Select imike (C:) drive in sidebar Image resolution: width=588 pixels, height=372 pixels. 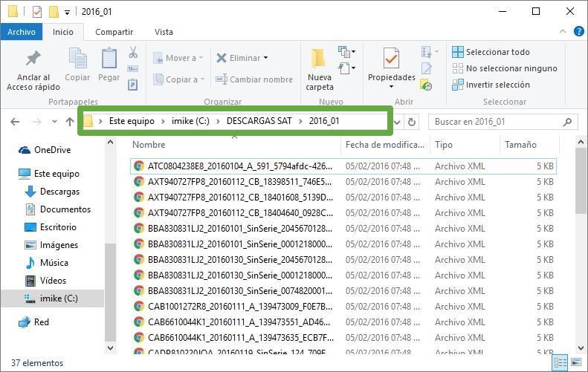[x=51, y=298]
